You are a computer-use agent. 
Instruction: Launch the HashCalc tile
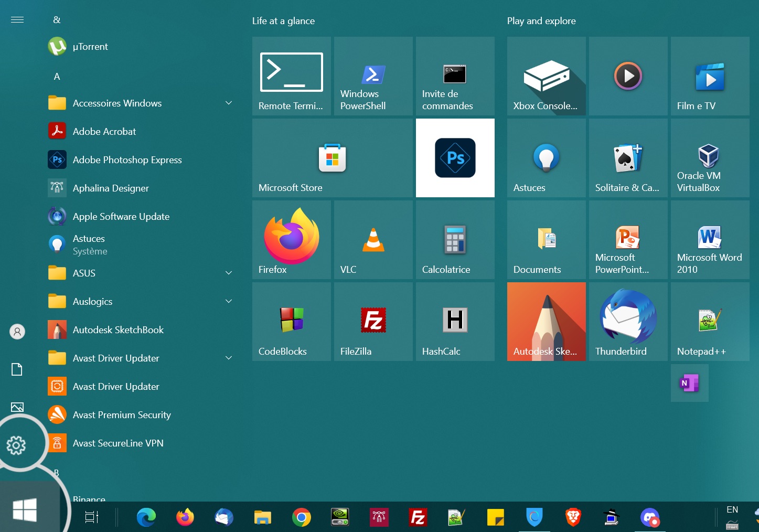click(455, 322)
